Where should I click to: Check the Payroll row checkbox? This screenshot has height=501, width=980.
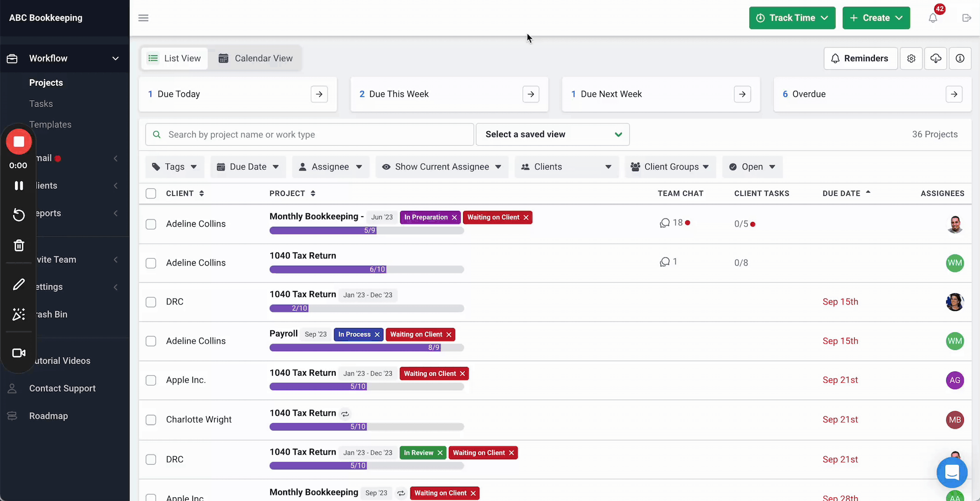click(x=151, y=341)
